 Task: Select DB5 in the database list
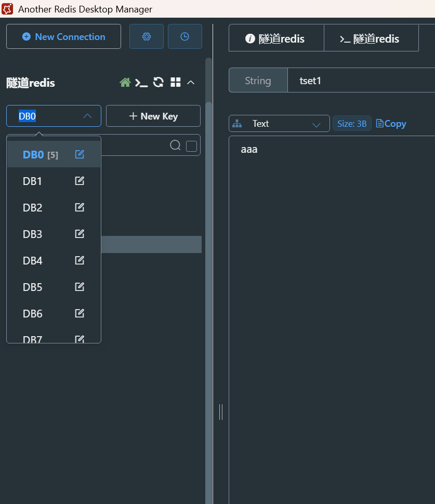[54, 287]
